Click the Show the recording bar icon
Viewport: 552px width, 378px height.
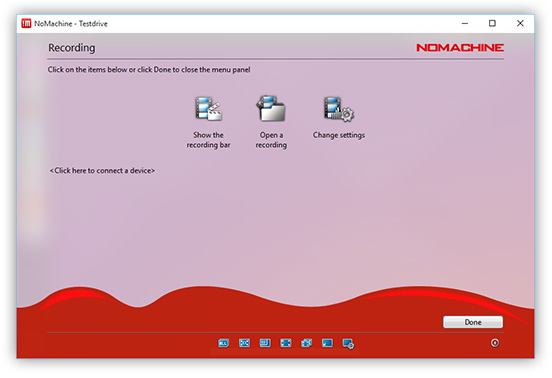point(208,109)
